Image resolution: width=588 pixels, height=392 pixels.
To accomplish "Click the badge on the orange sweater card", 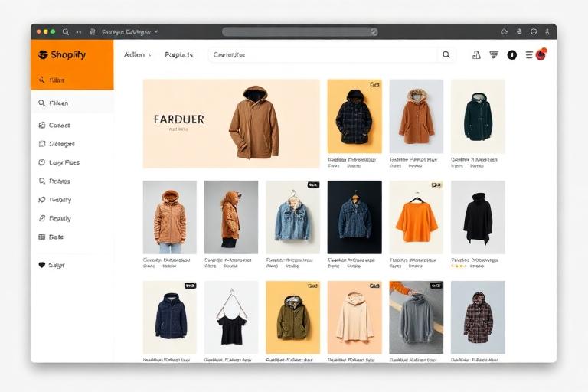I will 436,185.
